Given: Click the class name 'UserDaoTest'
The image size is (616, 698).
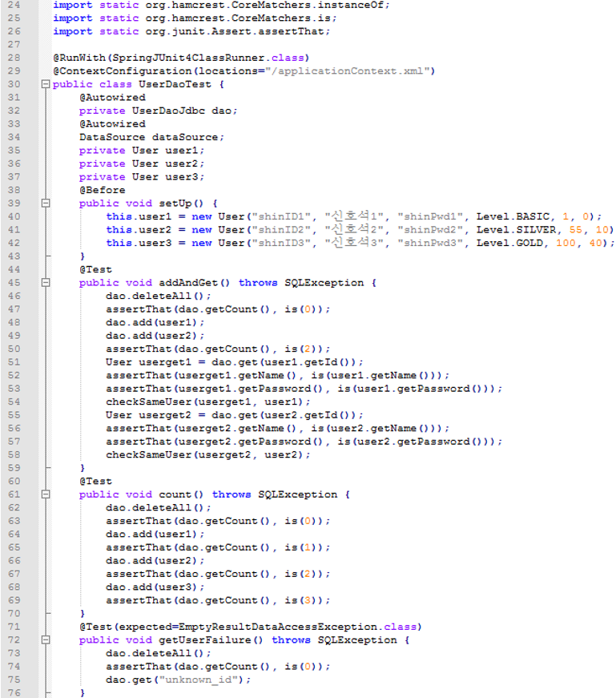Looking at the screenshot, I should (x=175, y=84).
